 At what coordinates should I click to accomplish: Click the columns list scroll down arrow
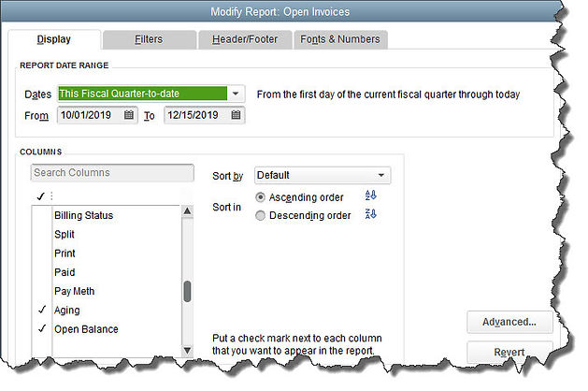pos(187,351)
